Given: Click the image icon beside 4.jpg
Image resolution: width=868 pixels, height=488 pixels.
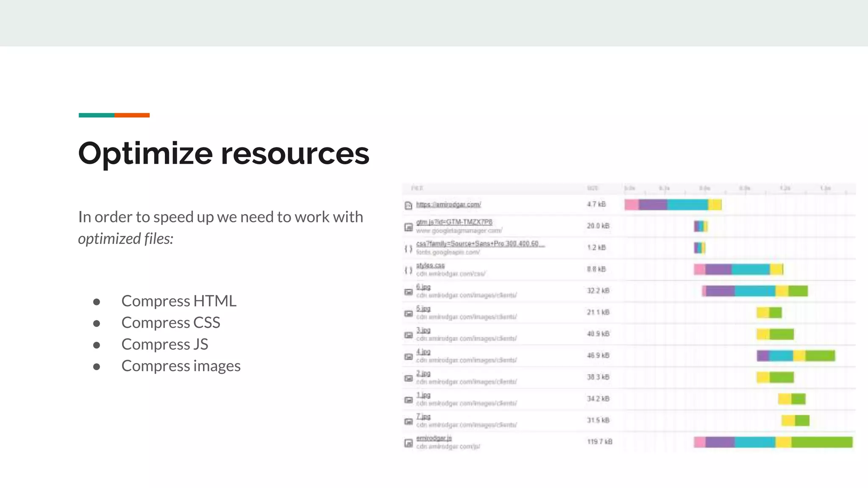Looking at the screenshot, I should (408, 357).
